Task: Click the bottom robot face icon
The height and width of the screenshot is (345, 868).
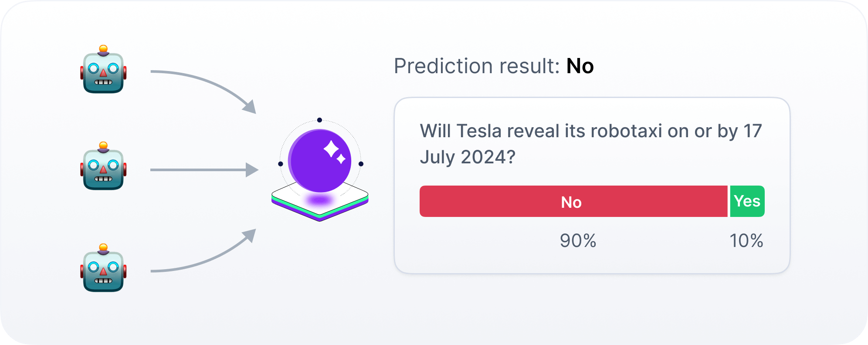Action: 103,268
